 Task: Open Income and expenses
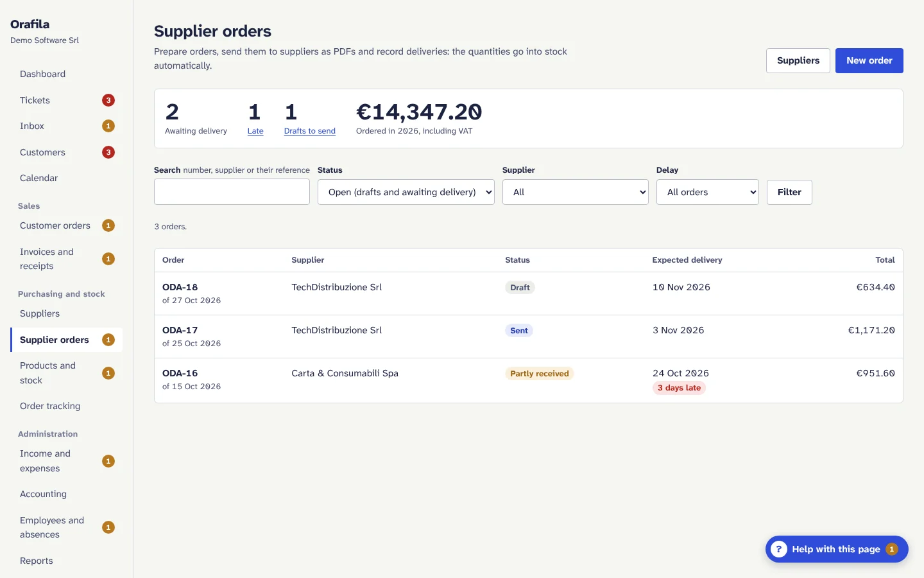click(x=66, y=461)
